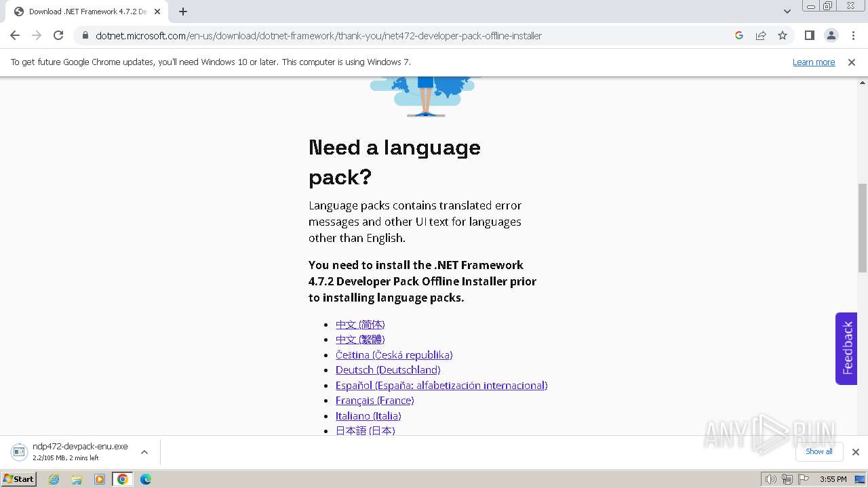Open the 日本語 (日本) language pack link
The height and width of the screenshot is (488, 868).
click(366, 430)
